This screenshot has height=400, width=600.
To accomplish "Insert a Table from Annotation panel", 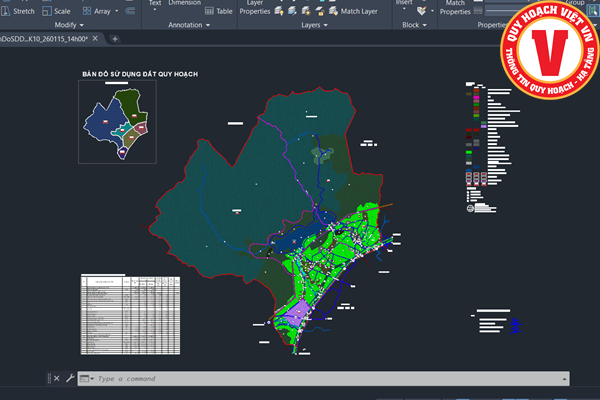I will point(217,11).
